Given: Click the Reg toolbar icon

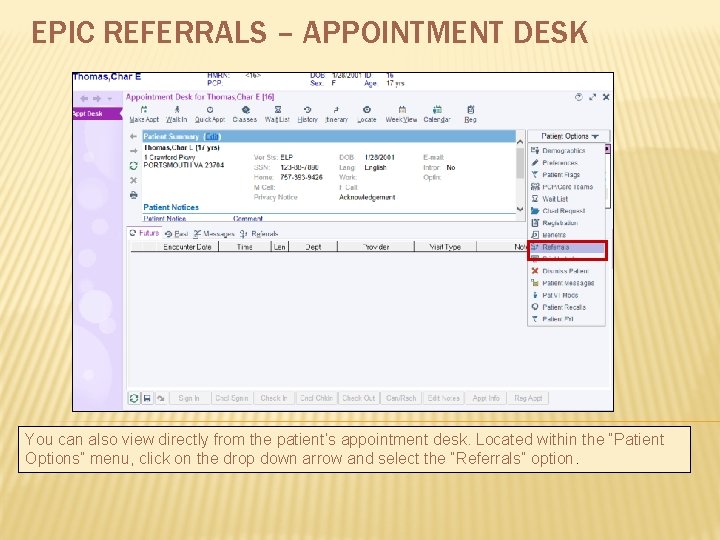Looking at the screenshot, I should [470, 114].
